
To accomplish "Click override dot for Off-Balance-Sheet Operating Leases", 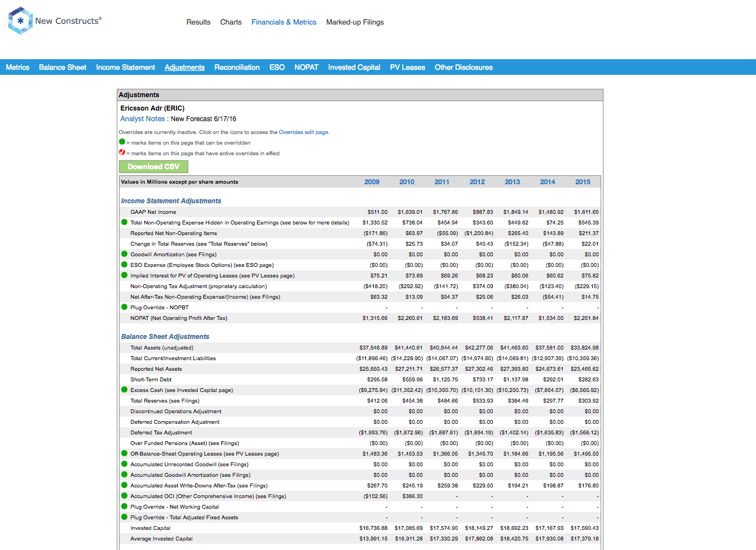I will pyautogui.click(x=125, y=453).
